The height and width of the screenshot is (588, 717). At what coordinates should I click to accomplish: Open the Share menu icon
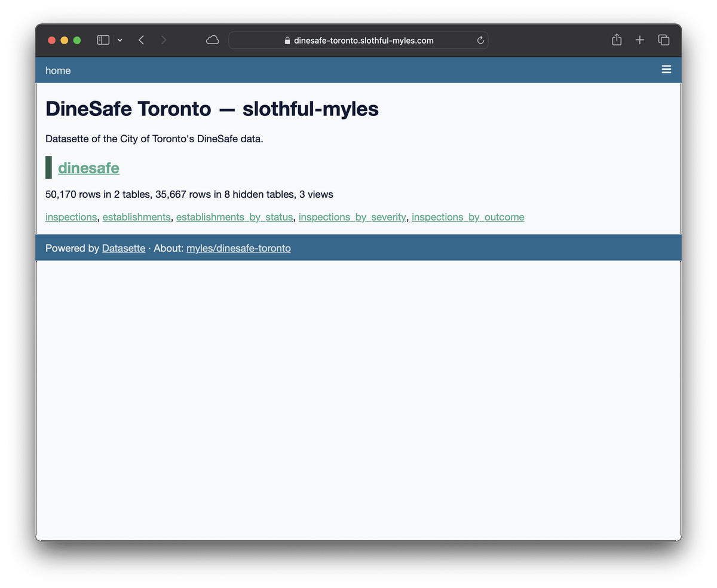[x=616, y=39]
